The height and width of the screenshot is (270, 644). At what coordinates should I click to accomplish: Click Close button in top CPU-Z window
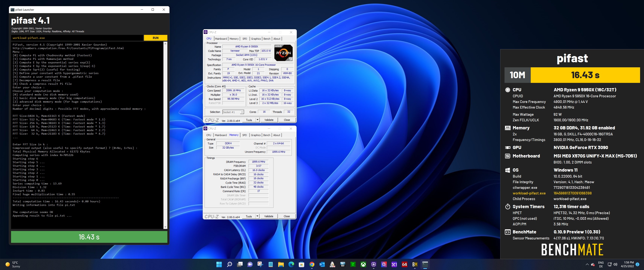287,120
